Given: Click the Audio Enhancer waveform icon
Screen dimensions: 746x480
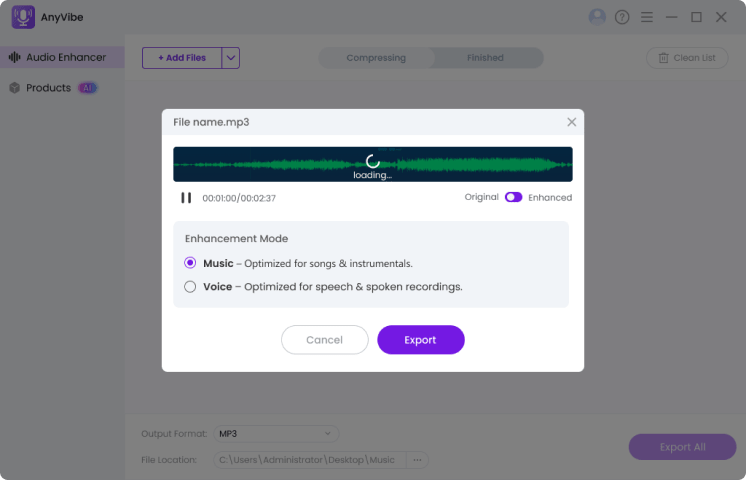Looking at the screenshot, I should point(15,58).
